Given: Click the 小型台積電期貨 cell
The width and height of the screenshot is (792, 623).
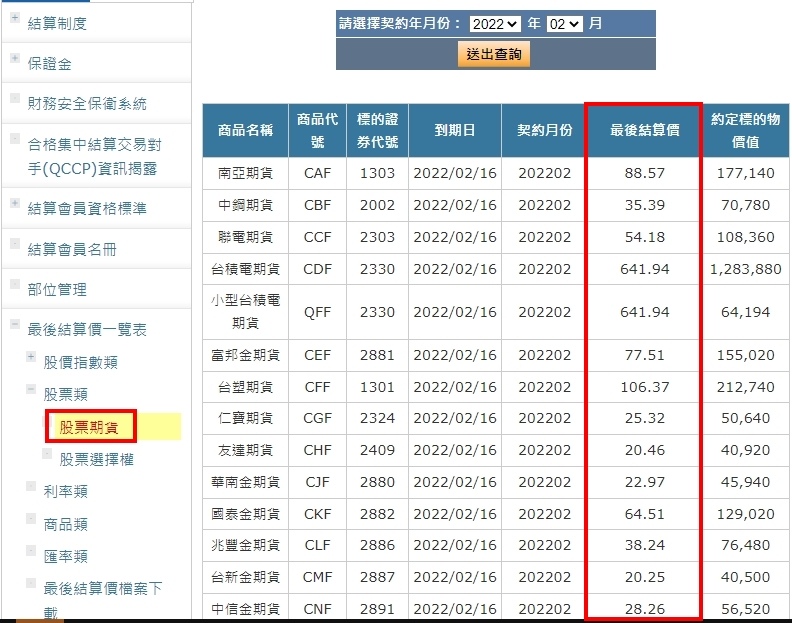Looking at the screenshot, I should [x=245, y=312].
